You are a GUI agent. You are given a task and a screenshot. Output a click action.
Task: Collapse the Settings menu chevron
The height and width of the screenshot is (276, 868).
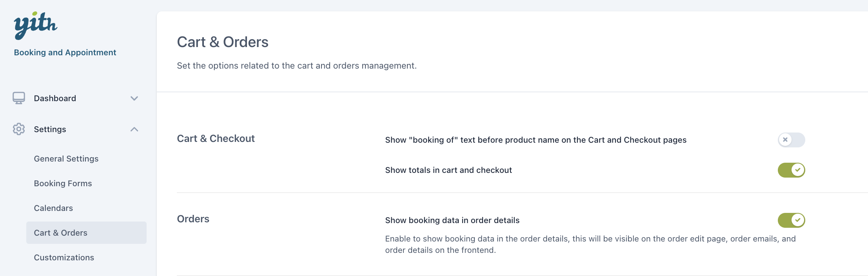pos(134,129)
